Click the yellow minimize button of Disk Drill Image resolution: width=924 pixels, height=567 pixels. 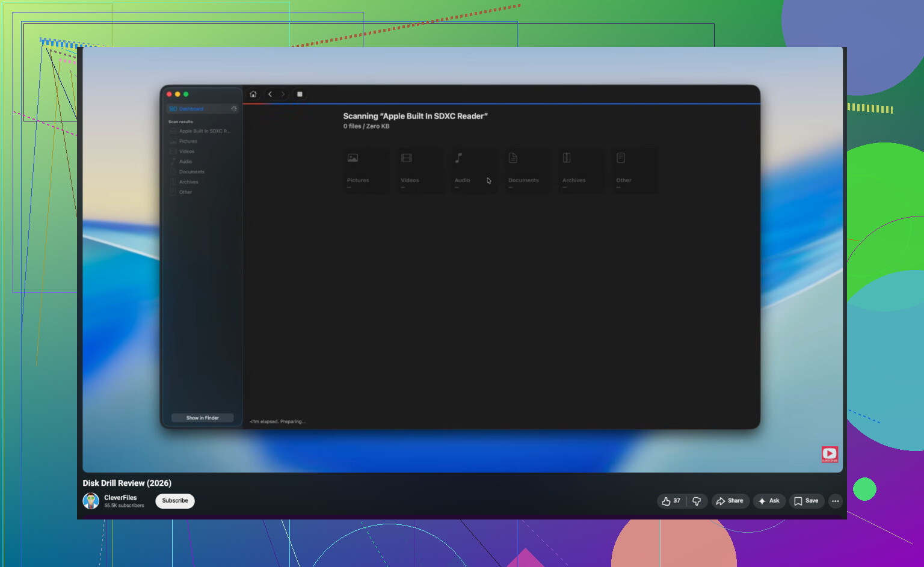177,94
